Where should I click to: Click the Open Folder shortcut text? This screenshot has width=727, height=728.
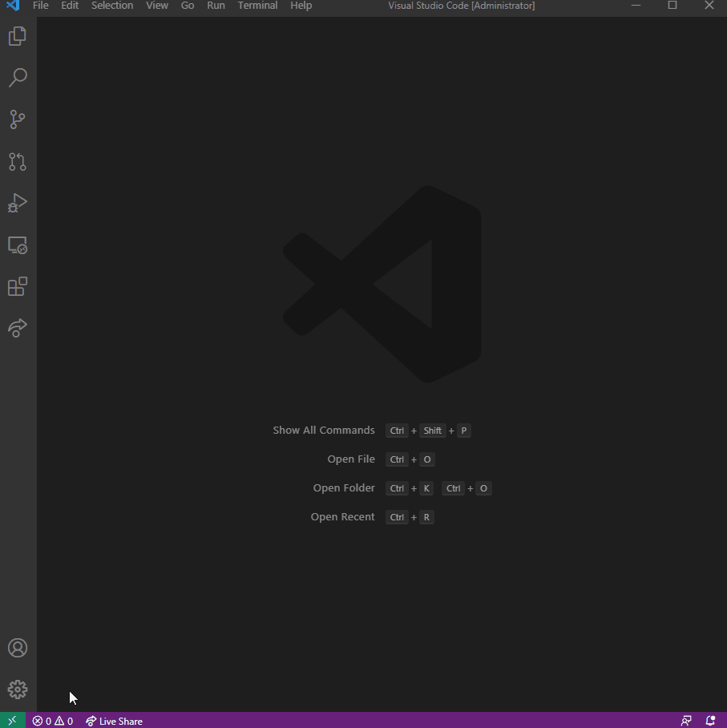coord(344,487)
